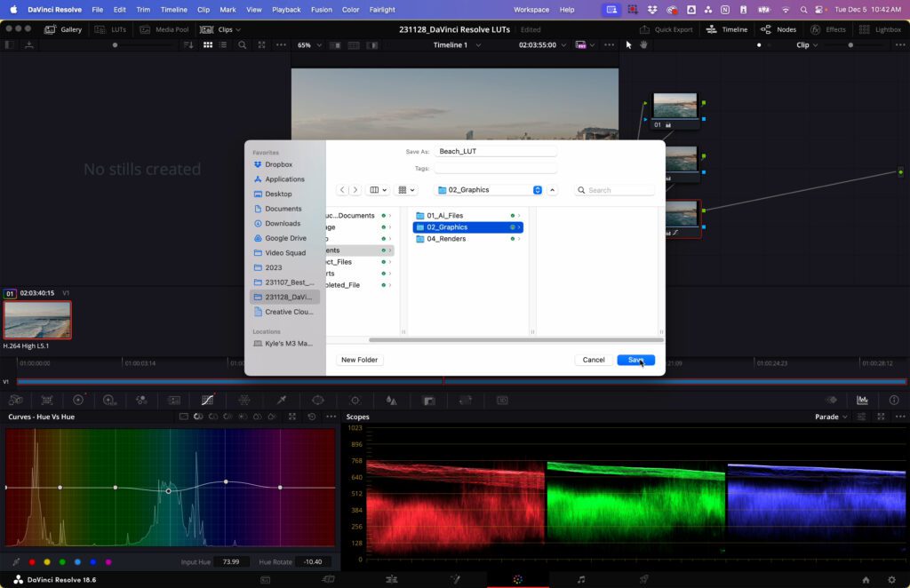The height and width of the screenshot is (588, 910).
Task: Select the red hue swatch
Action: [x=32, y=562]
